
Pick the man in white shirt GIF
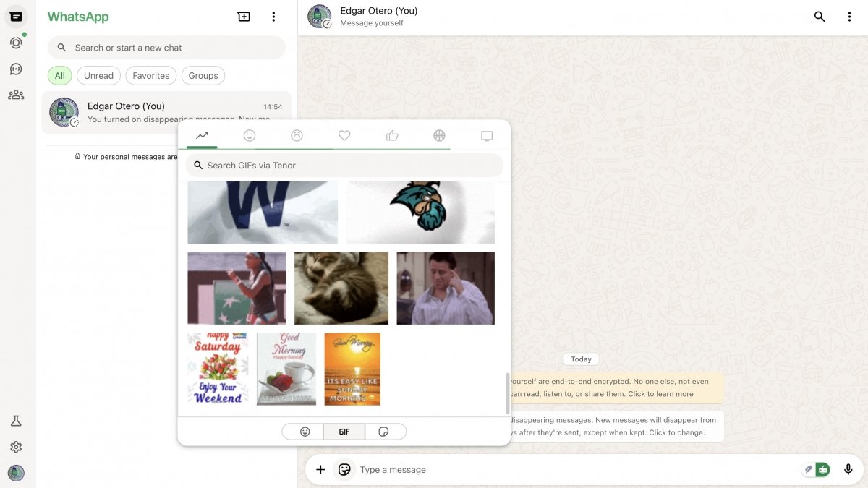446,288
